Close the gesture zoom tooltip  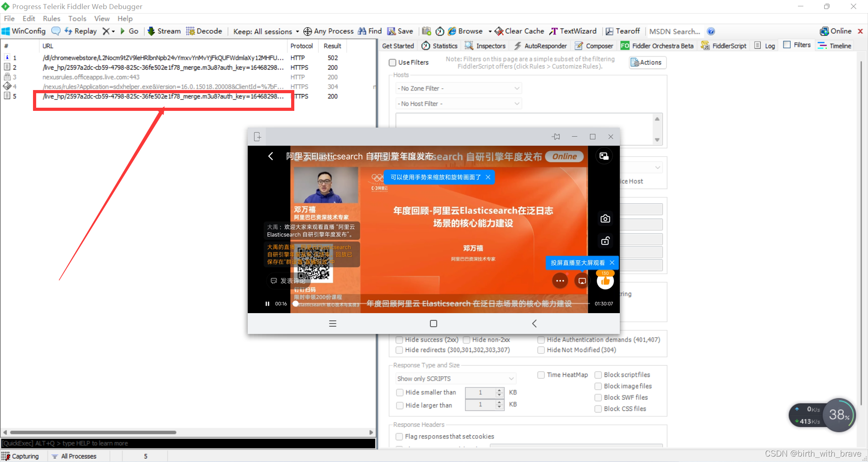[x=488, y=177]
